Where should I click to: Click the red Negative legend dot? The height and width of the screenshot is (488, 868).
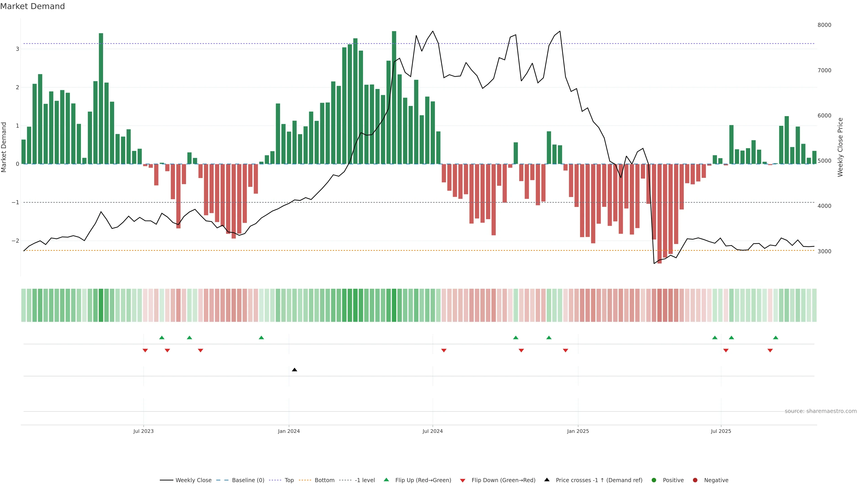pos(695,480)
